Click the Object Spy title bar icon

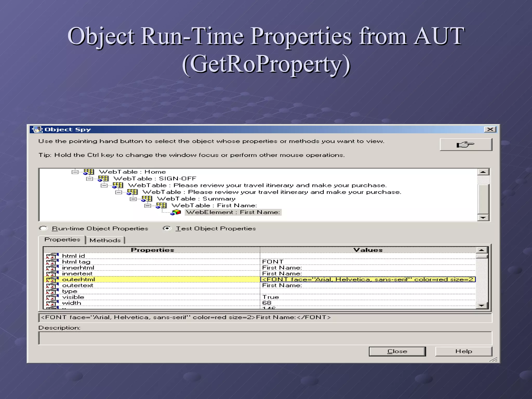[x=37, y=129]
